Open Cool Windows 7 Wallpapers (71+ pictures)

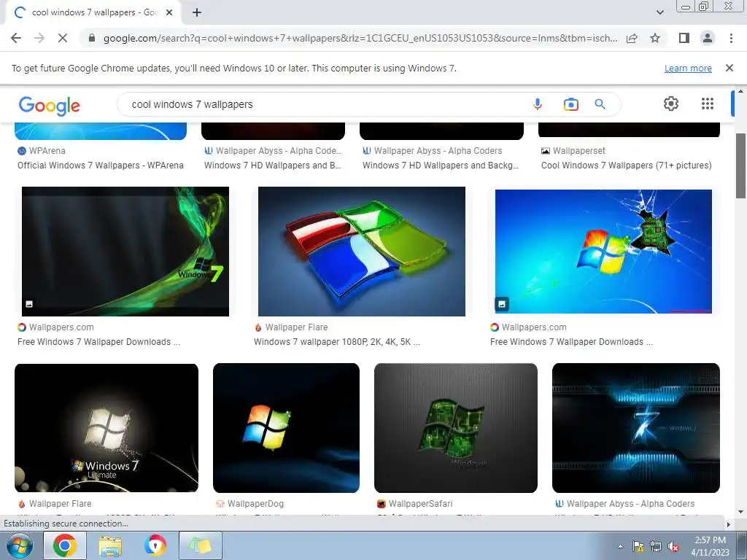coord(627,166)
